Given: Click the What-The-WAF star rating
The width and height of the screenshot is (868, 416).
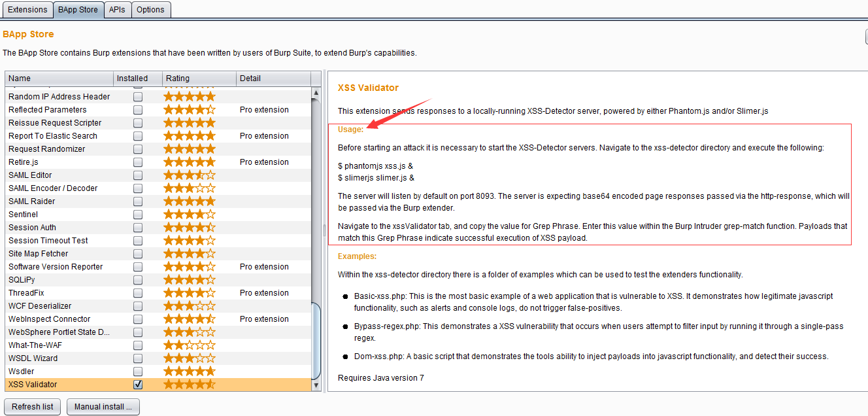Looking at the screenshot, I should coord(189,345).
